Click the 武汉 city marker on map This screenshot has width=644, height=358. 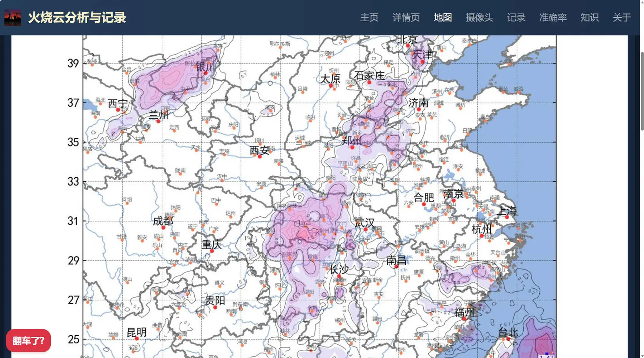[x=365, y=229]
